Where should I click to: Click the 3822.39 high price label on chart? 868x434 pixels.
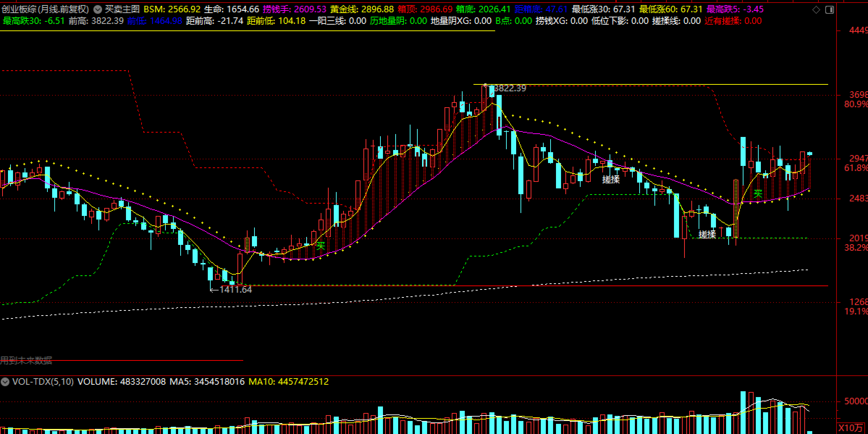point(510,88)
